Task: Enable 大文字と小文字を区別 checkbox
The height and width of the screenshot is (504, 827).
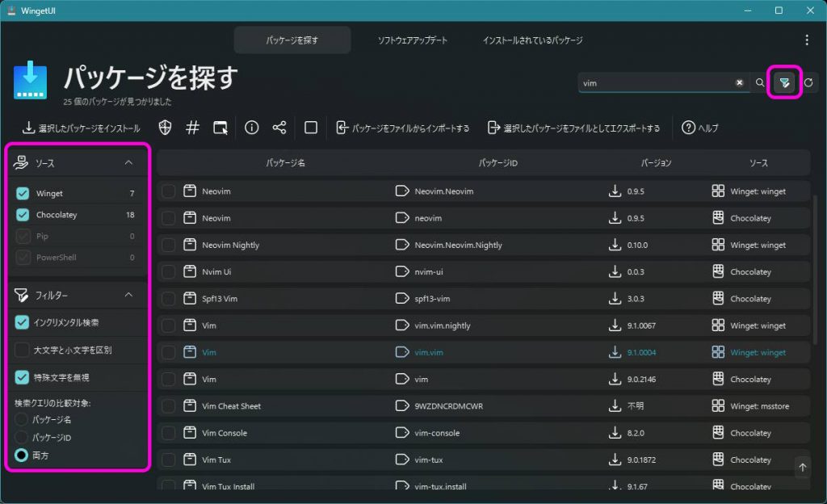Action: 22,350
